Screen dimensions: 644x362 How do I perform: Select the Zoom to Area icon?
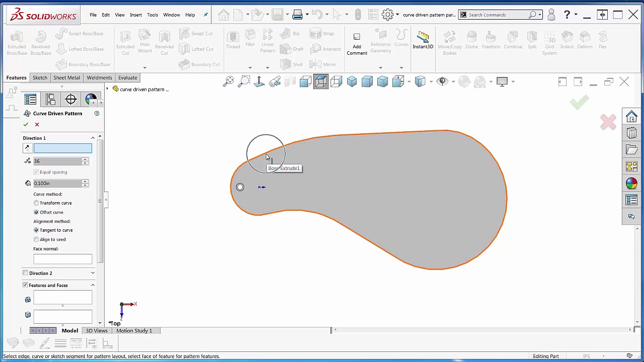pos(245,81)
